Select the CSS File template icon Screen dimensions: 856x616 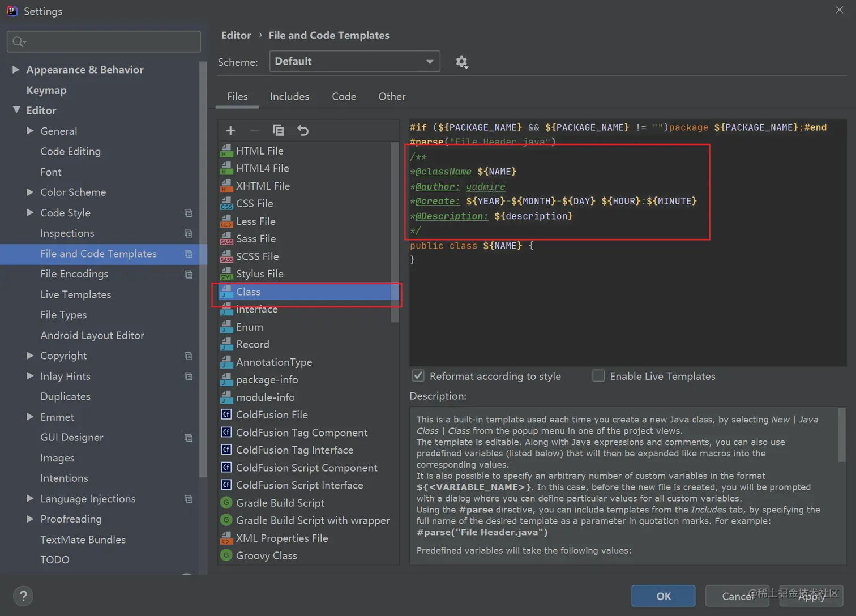(x=226, y=203)
